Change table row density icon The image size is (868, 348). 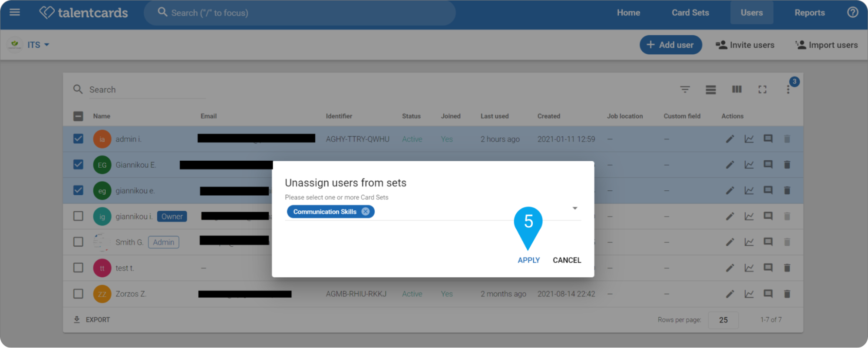710,89
